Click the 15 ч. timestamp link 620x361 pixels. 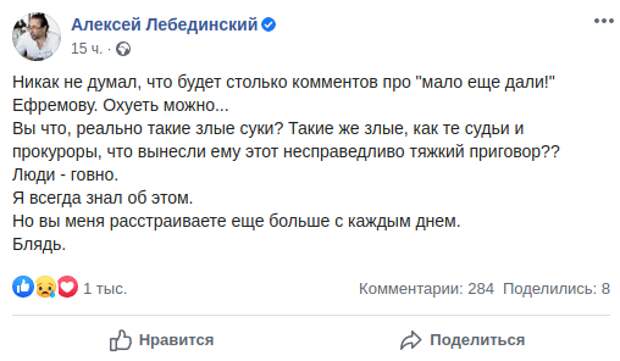click(86, 49)
